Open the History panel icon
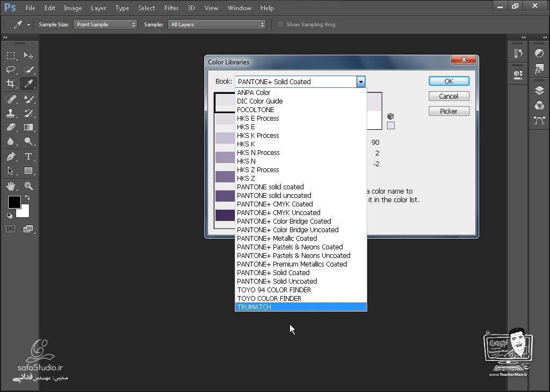550x392 pixels. pos(518,53)
